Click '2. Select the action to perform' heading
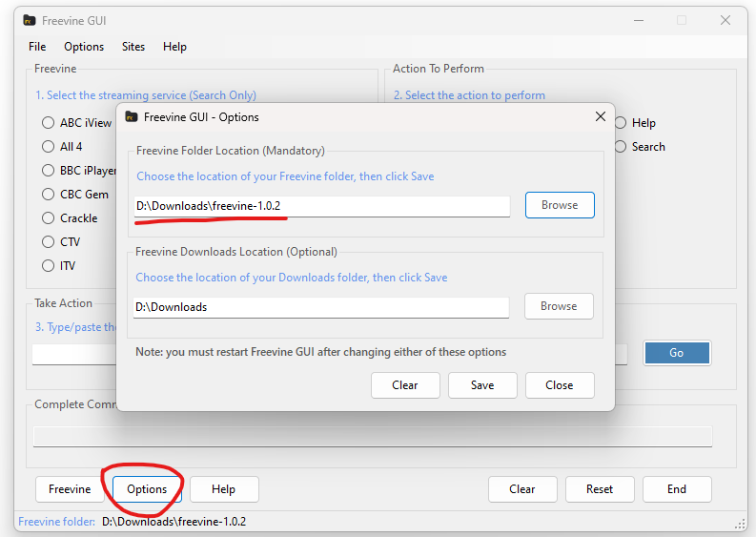This screenshot has height=537, width=756. (x=469, y=95)
